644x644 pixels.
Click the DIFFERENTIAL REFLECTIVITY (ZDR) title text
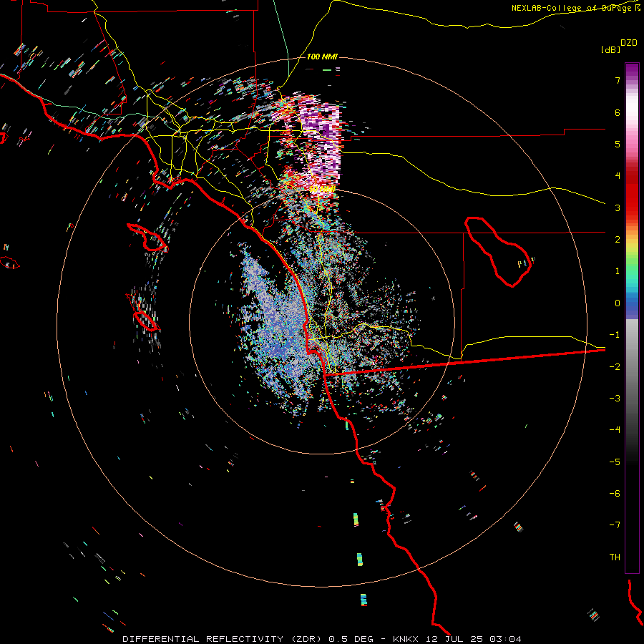click(222, 639)
